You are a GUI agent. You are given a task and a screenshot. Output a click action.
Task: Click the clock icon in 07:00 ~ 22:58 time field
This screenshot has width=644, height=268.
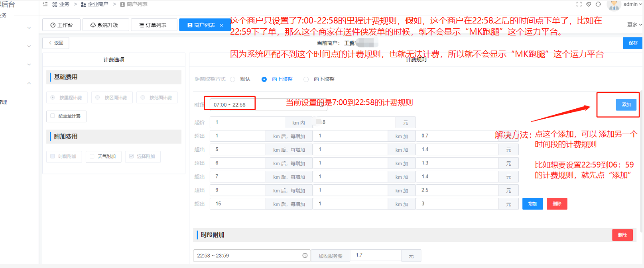[321, 105]
